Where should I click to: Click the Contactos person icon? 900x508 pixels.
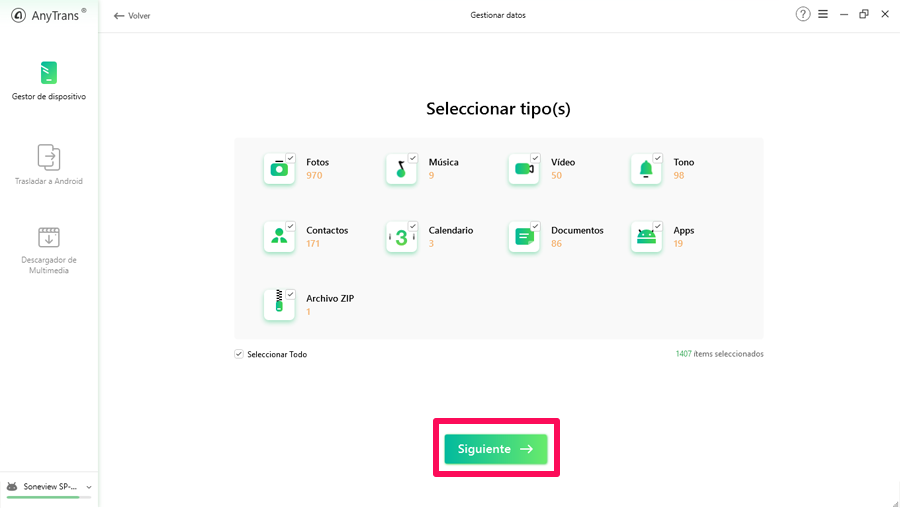point(279,236)
